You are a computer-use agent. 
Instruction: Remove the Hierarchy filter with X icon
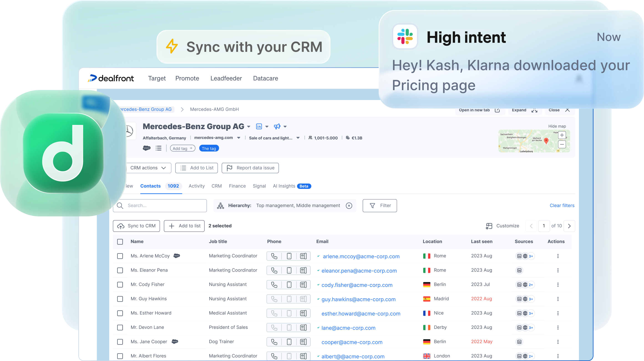[x=349, y=206]
